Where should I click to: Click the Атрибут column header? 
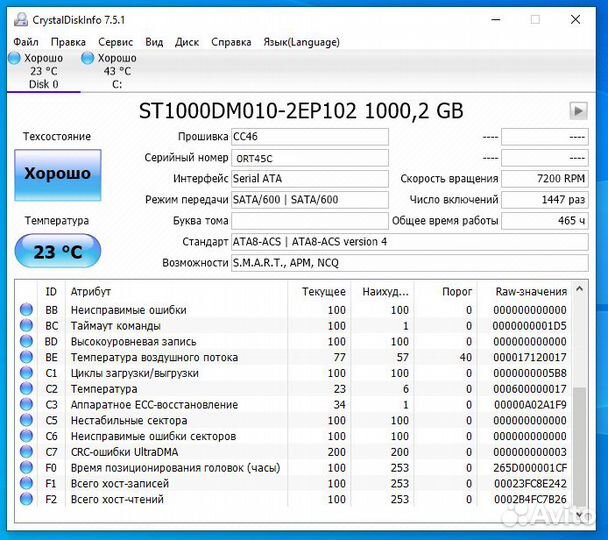coord(91,292)
